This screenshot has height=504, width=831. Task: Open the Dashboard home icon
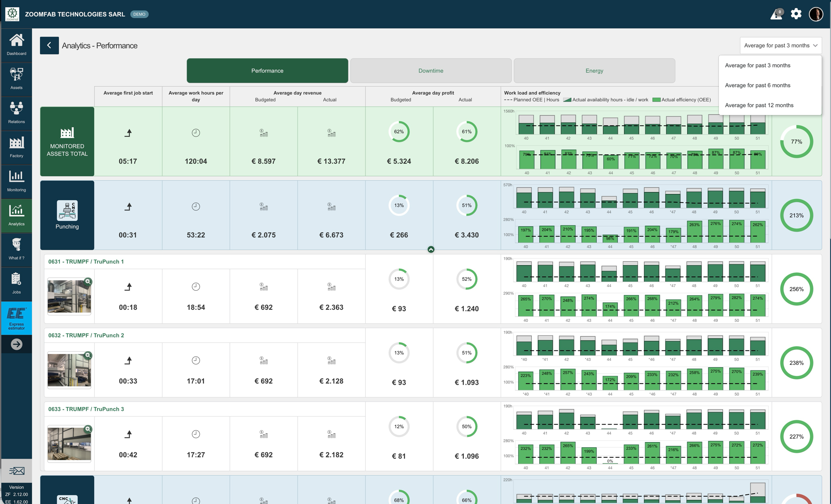tap(16, 44)
